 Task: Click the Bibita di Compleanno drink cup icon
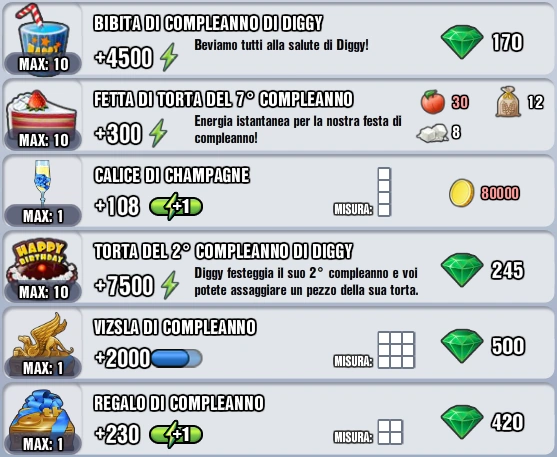[x=42, y=34]
